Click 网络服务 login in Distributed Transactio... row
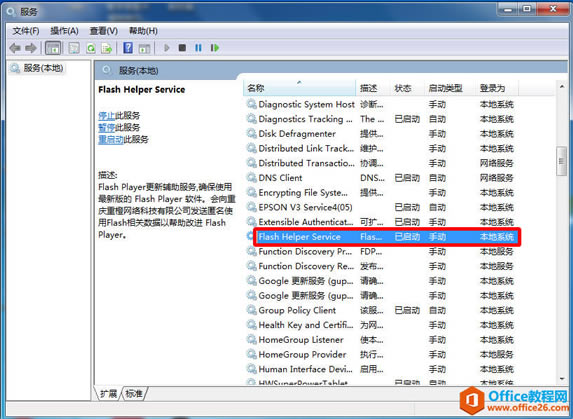 point(497,163)
